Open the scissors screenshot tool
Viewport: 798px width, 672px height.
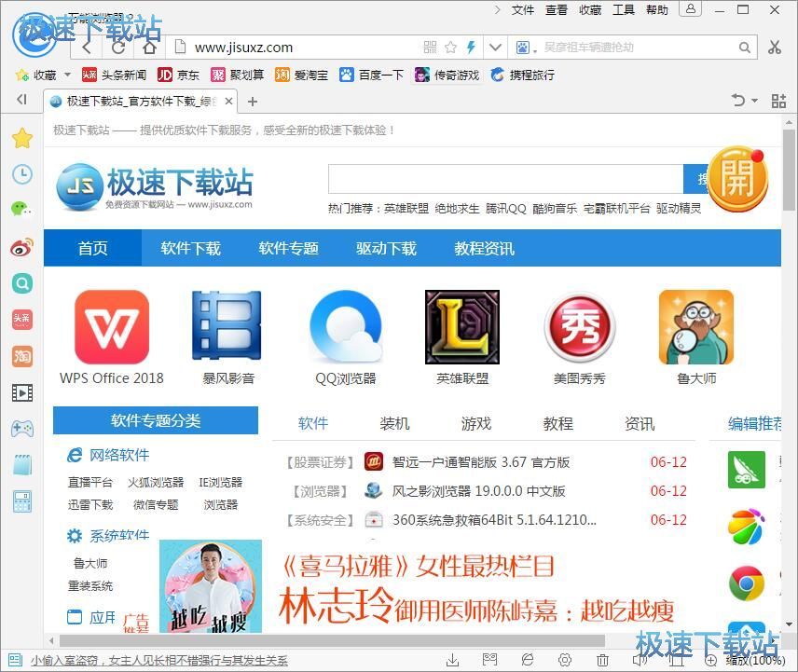click(775, 48)
